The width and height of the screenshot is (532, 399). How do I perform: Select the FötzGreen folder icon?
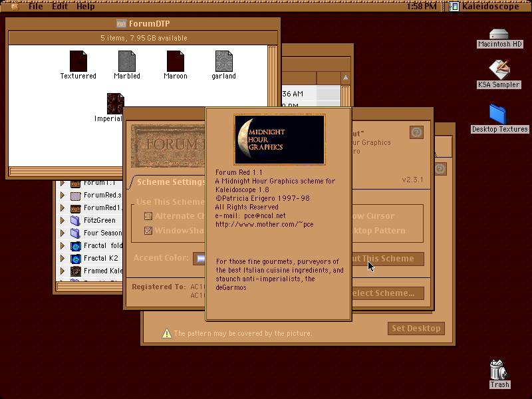(75, 221)
